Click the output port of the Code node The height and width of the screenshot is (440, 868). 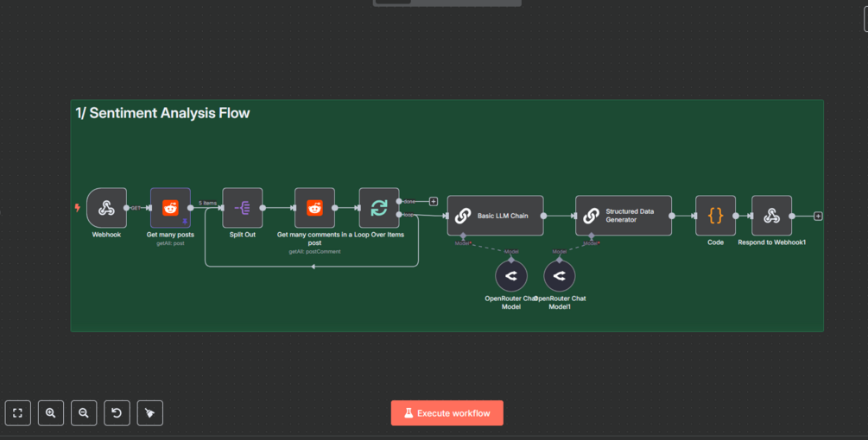736,217
